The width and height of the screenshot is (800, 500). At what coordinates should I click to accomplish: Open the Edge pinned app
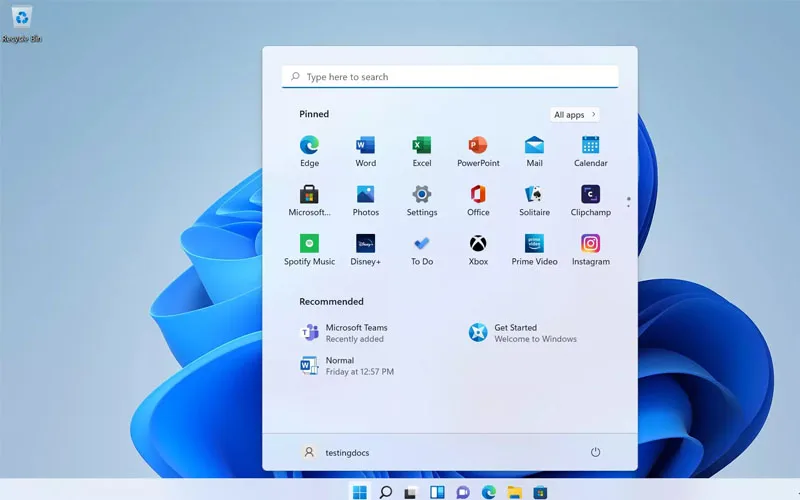(309, 151)
